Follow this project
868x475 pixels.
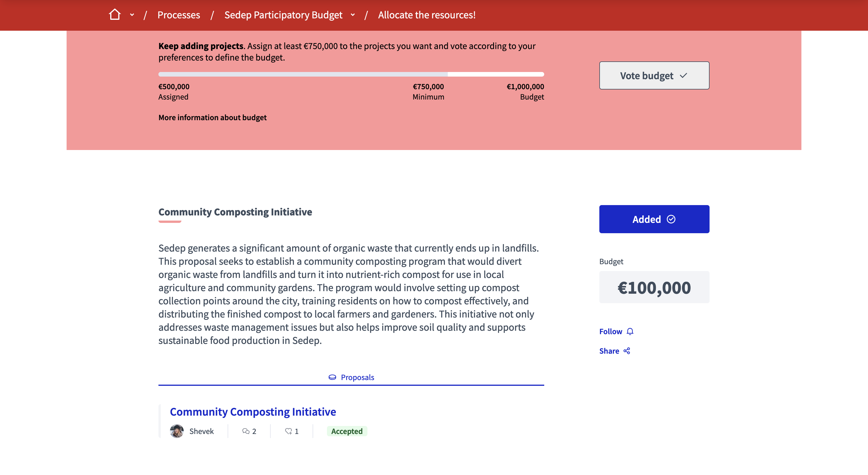tap(611, 332)
